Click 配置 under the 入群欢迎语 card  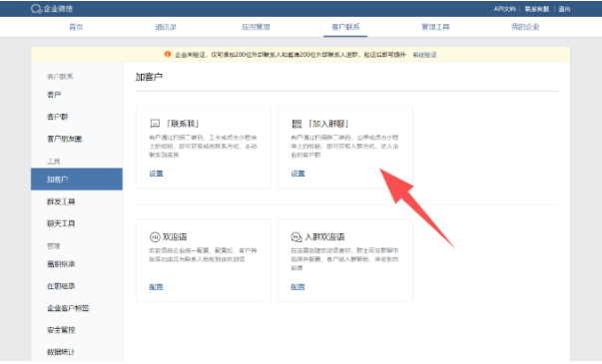298,286
